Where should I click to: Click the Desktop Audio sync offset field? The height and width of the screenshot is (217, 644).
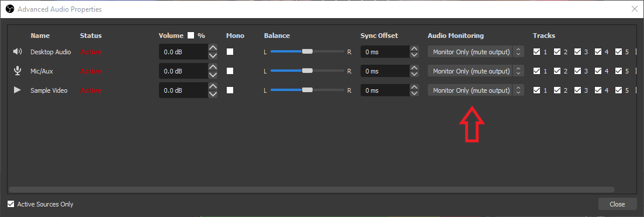[x=385, y=52]
